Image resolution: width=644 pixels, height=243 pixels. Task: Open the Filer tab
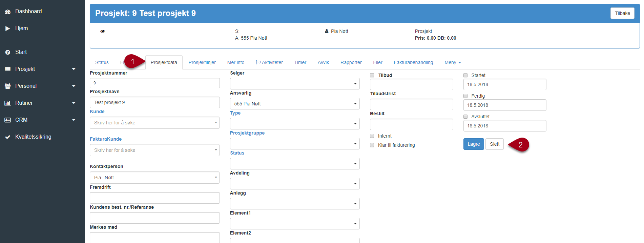coord(378,62)
